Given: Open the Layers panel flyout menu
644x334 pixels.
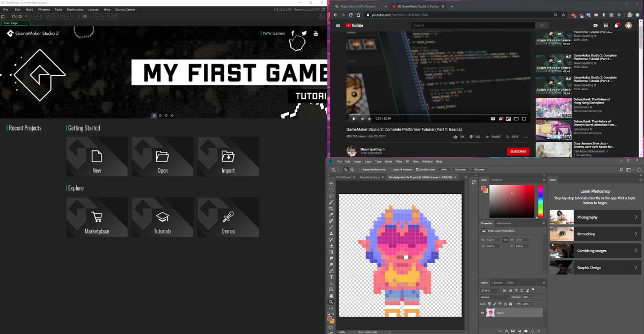Looking at the screenshot, I should click(x=544, y=282).
